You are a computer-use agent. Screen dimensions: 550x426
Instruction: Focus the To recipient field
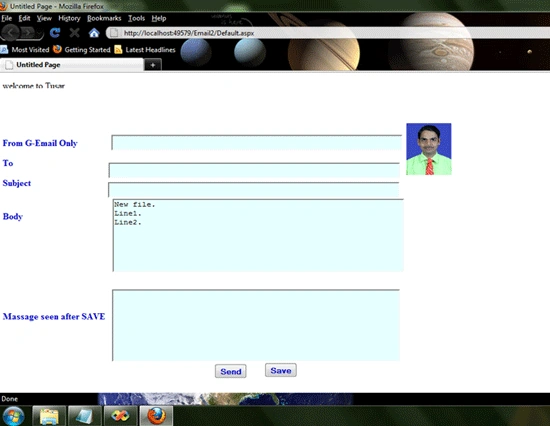click(254, 170)
